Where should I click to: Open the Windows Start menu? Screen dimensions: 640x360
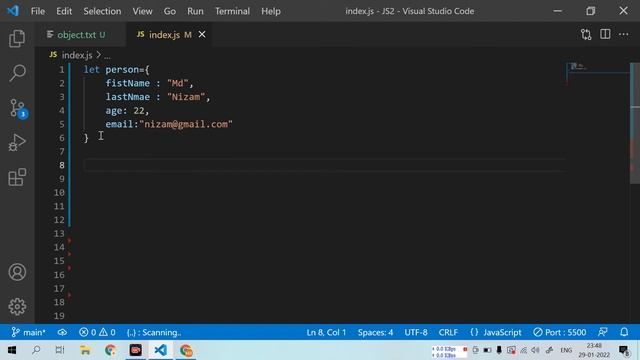(x=12, y=350)
